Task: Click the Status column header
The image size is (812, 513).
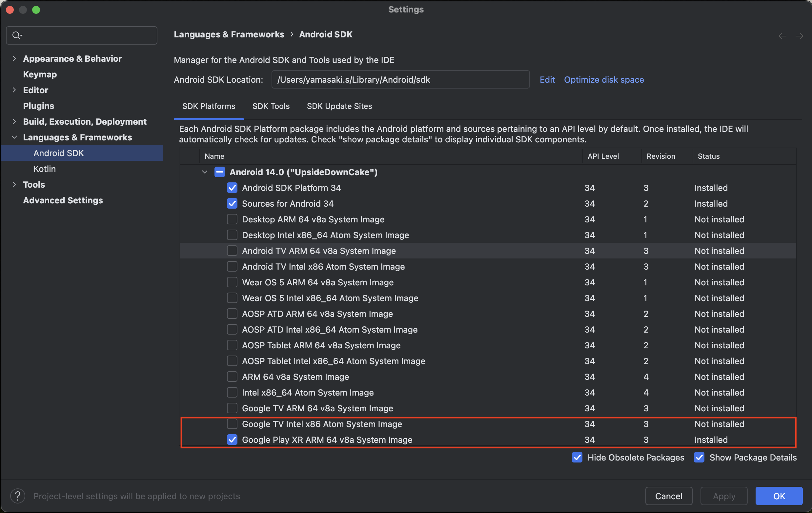Action: (x=744, y=156)
